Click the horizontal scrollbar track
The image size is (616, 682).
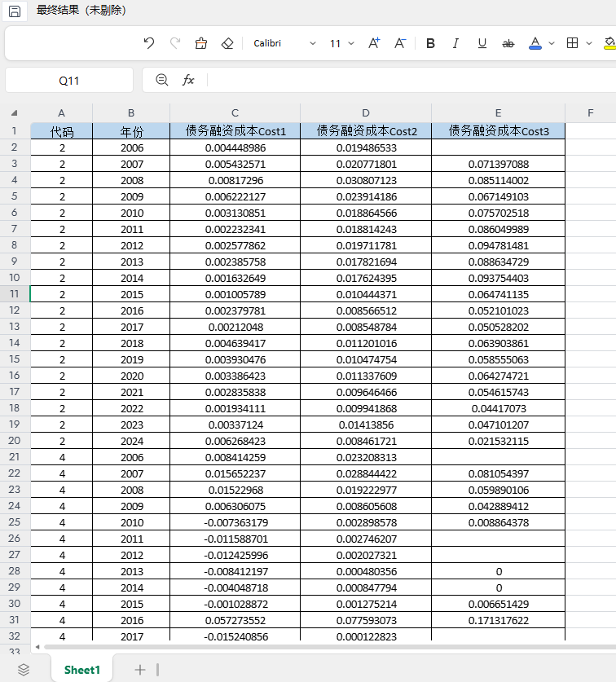click(330, 647)
